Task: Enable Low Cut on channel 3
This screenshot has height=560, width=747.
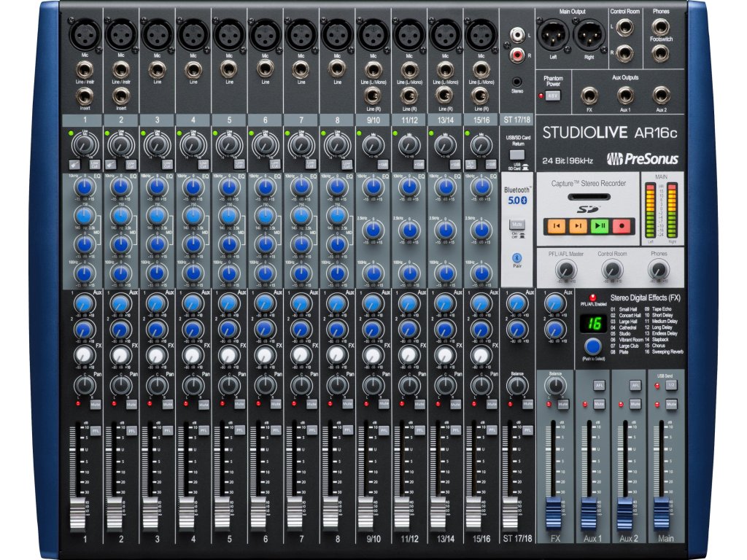Action: (x=166, y=165)
